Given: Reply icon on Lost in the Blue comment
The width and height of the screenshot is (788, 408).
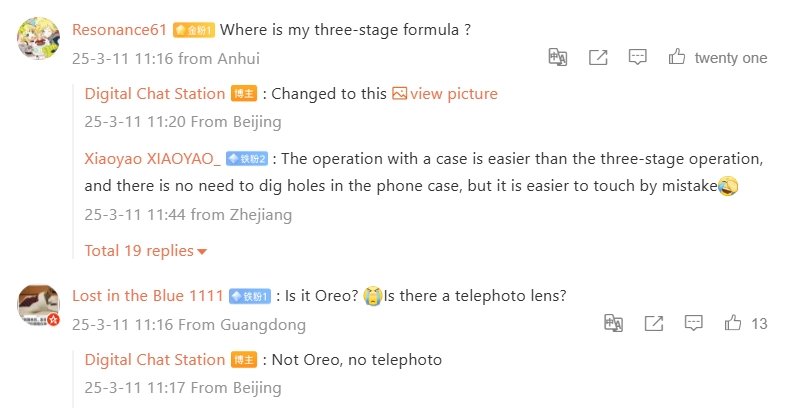Looking at the screenshot, I should pyautogui.click(x=694, y=323).
